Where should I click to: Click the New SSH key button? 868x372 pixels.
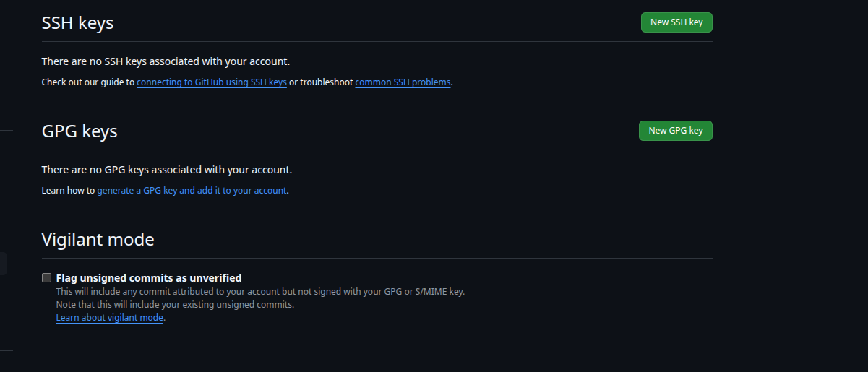pyautogui.click(x=676, y=22)
